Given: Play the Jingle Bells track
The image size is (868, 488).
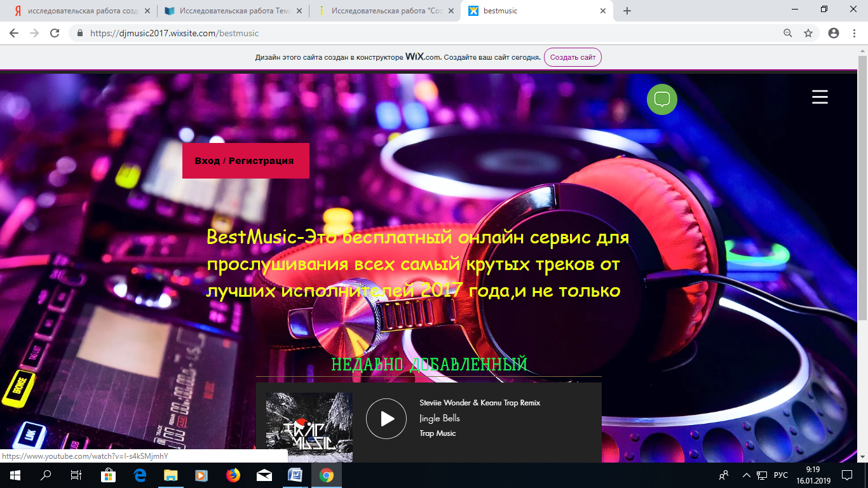Looking at the screenshot, I should click(x=386, y=419).
